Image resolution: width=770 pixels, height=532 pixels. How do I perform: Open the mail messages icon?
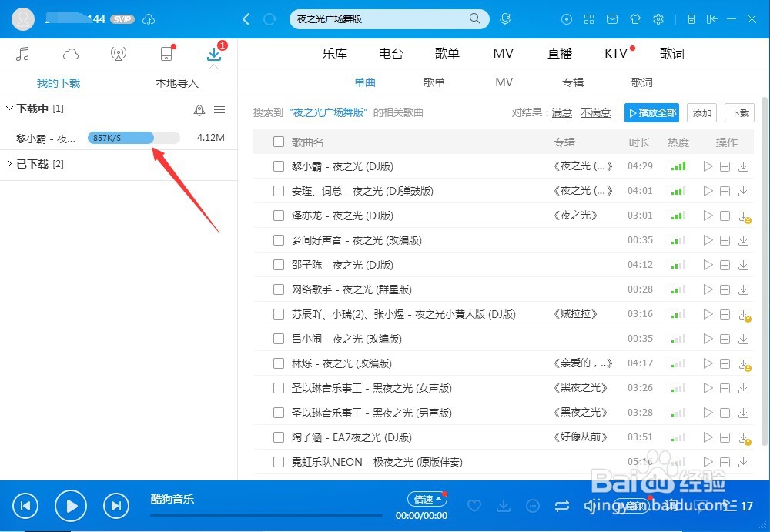coord(612,19)
